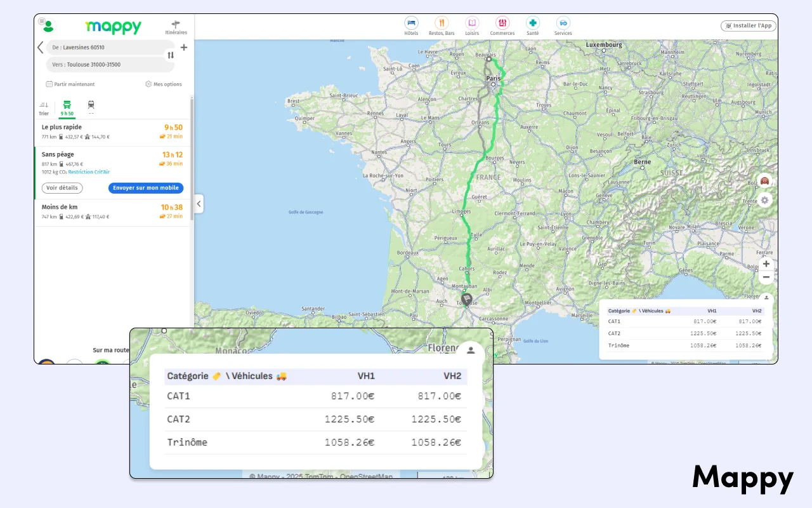The width and height of the screenshot is (812, 508).
Task: Click the itinerary panel scrollbar
Action: tap(192, 159)
